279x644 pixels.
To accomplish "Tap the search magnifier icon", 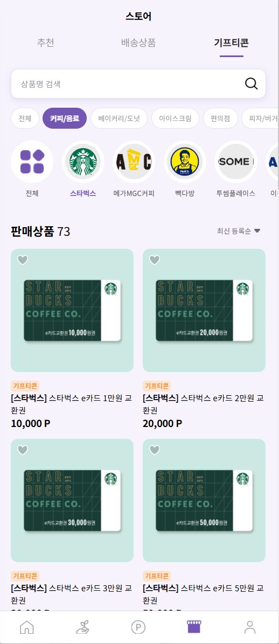I will (x=251, y=84).
